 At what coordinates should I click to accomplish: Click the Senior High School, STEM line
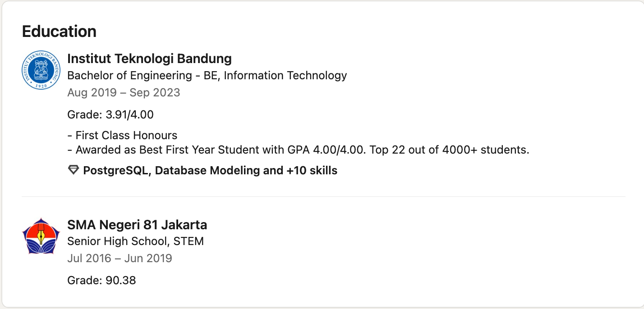pos(135,241)
